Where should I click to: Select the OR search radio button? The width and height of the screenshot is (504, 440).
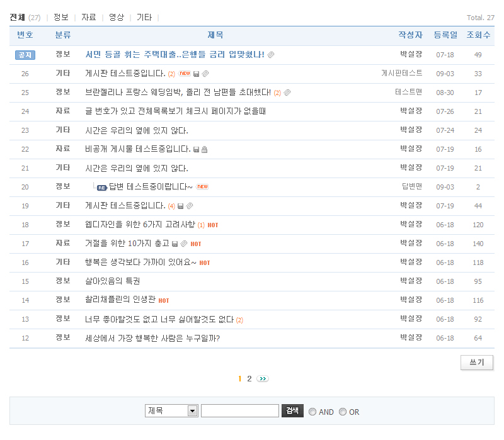pos(343,412)
